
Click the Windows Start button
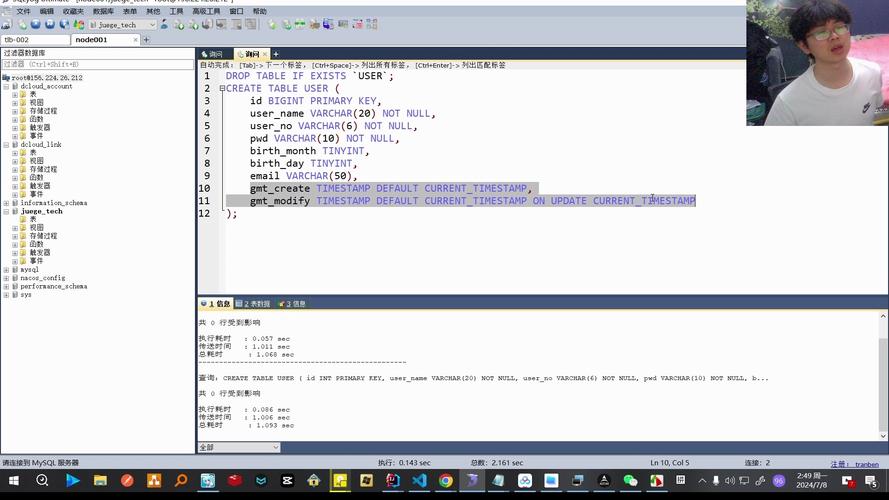14,481
